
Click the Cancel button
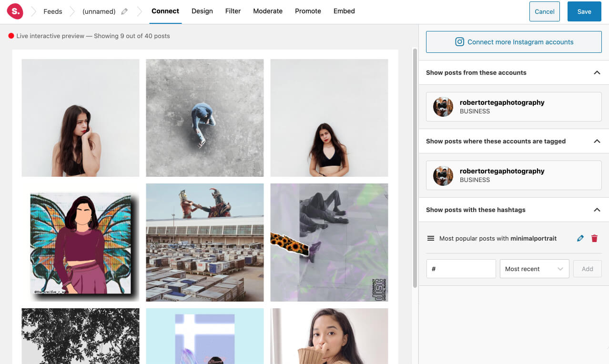pos(545,11)
